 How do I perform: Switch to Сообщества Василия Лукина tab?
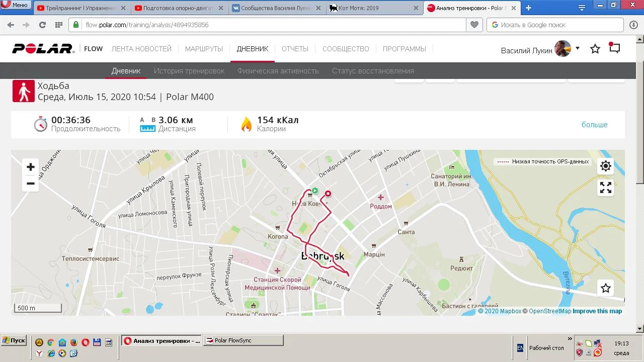[278, 8]
